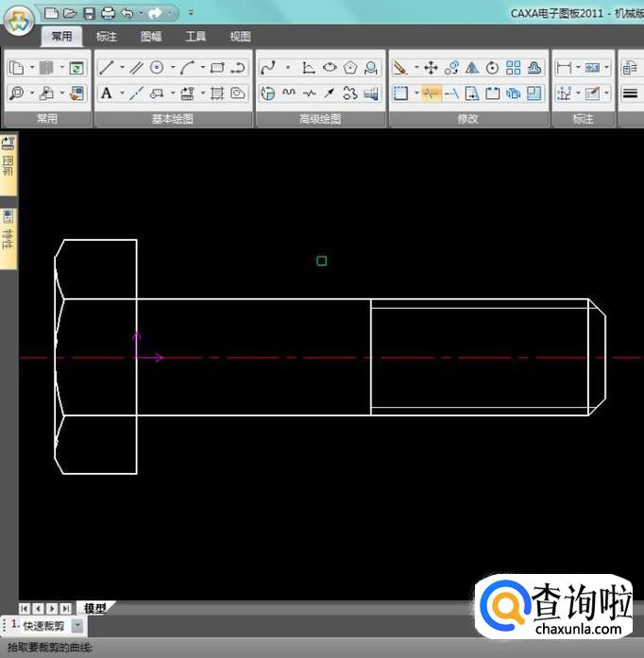Pick the Polygon tool in advanced drawing
This screenshot has height=658, width=644.
(350, 68)
